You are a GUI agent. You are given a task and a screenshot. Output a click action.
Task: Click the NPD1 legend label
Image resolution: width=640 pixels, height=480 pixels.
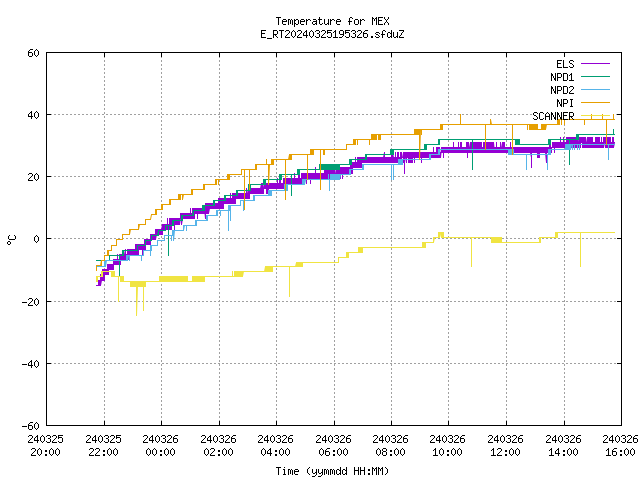tap(562, 77)
